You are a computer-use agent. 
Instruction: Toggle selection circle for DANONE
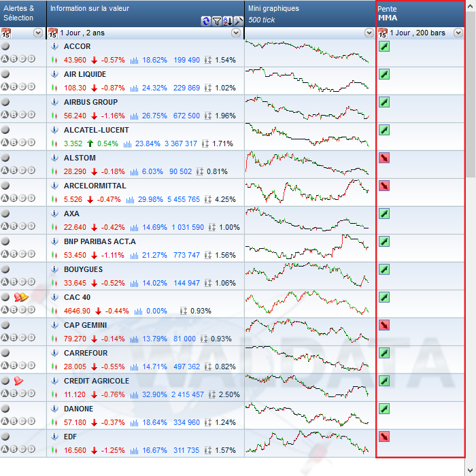(x=5, y=409)
